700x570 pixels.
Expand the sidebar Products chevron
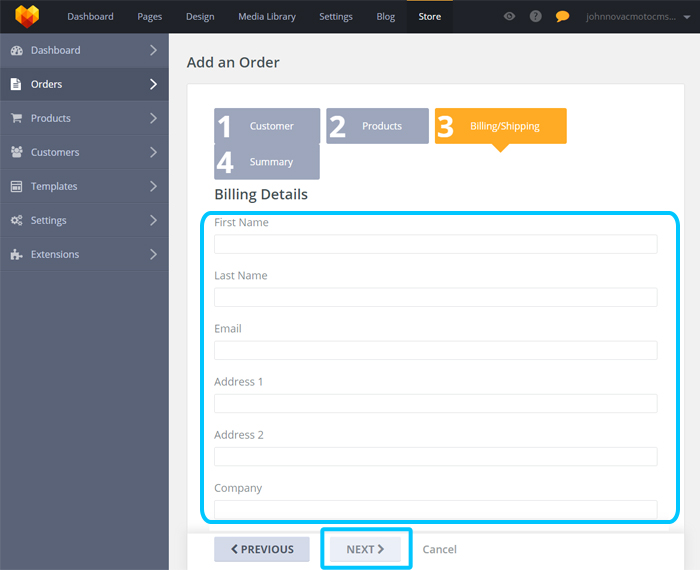pos(154,118)
